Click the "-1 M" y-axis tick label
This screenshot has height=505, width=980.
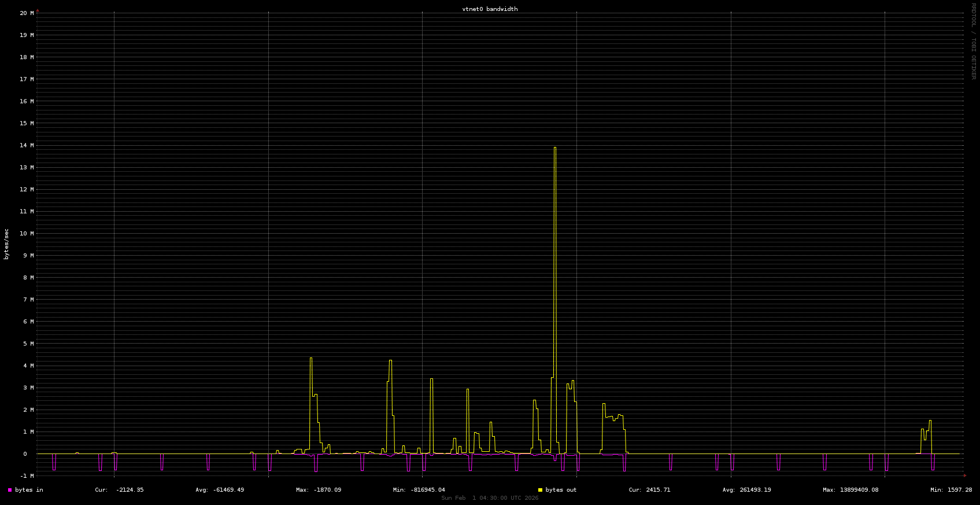point(27,476)
